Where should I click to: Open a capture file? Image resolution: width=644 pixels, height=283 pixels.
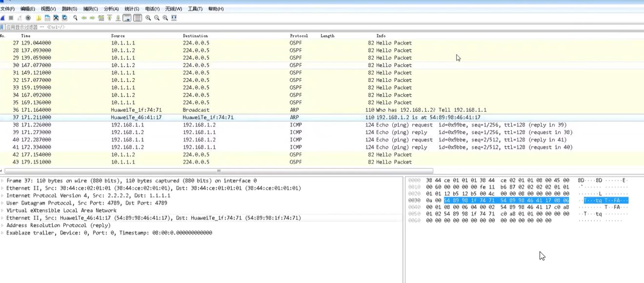click(x=39, y=18)
